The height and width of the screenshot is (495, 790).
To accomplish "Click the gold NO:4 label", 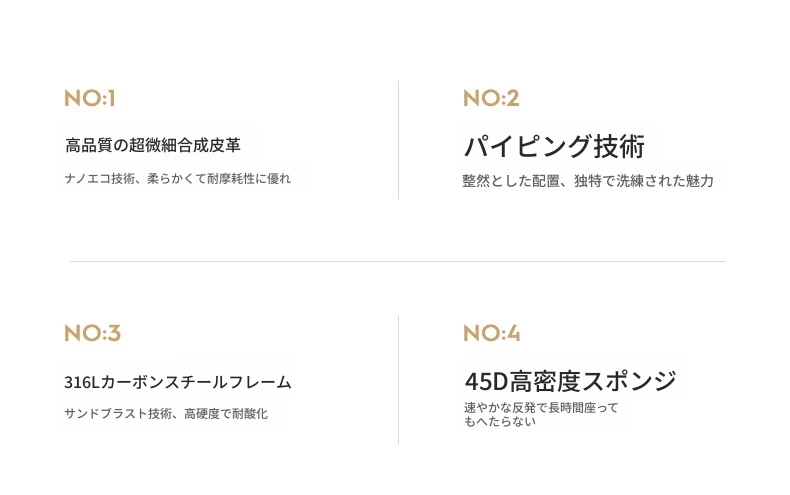I will click(491, 333).
